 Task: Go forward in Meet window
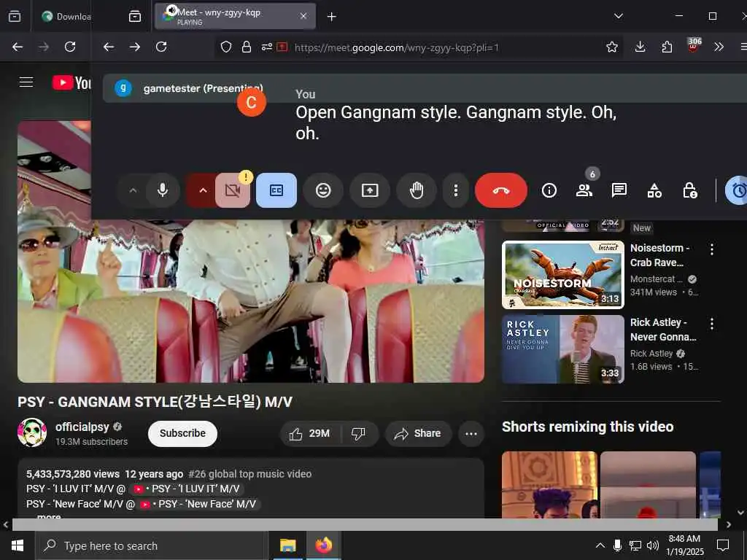point(135,47)
